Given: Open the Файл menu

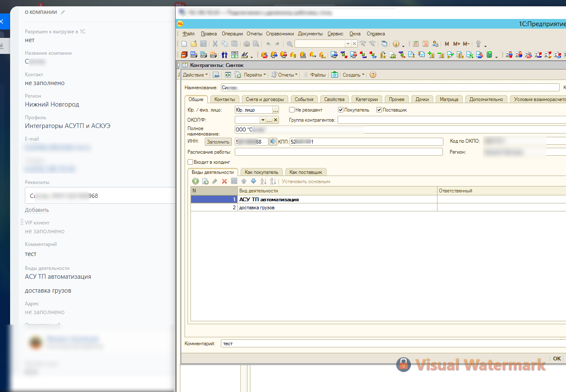Looking at the screenshot, I should [188, 34].
